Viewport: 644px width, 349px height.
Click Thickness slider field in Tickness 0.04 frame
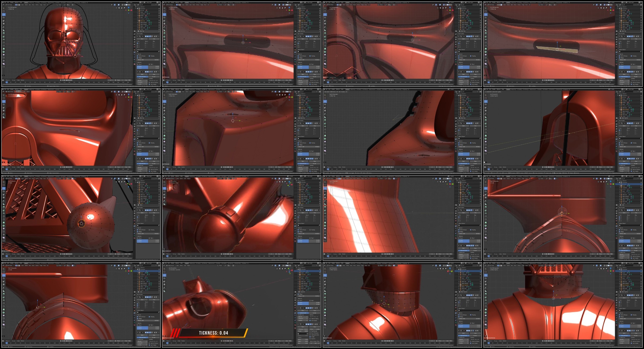click(x=303, y=329)
